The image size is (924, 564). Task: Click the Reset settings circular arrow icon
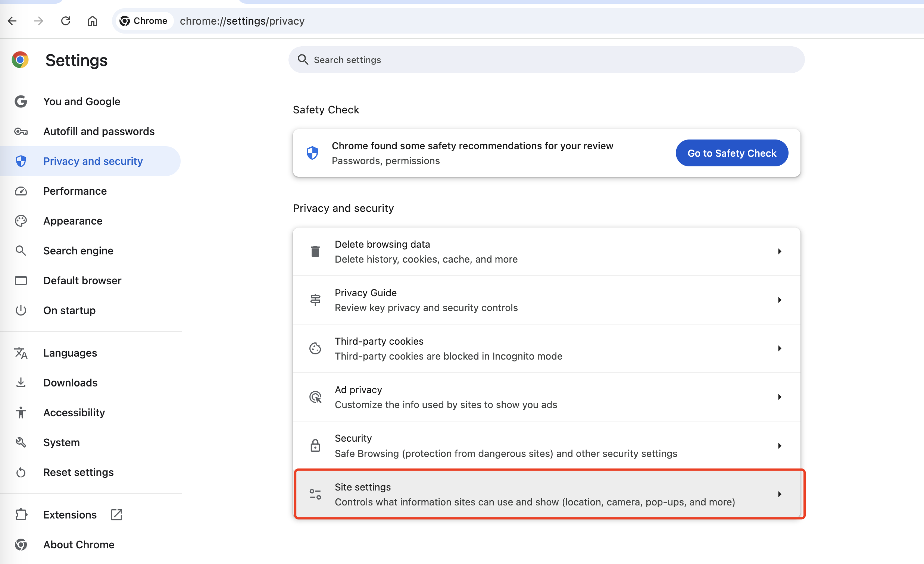[x=21, y=473]
